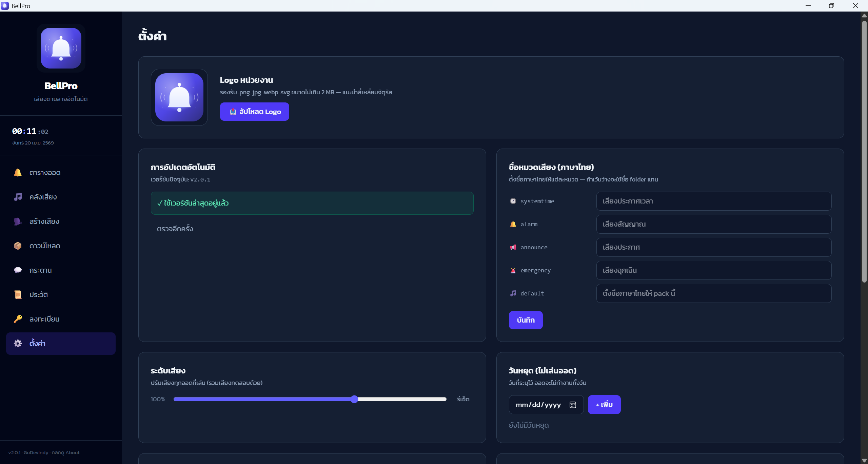Click the ชื่อหมวดเสียง (ภาษาไทย) heading
This screenshot has height=464, width=868.
tap(551, 167)
